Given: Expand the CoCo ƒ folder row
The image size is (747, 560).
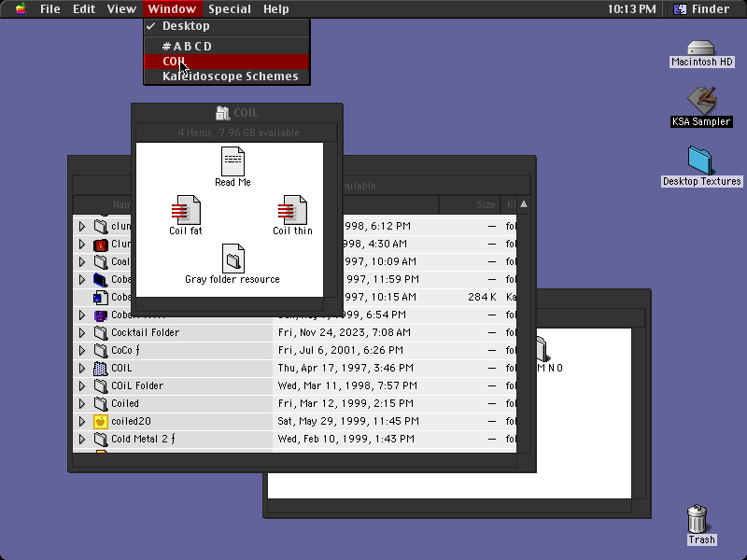Looking at the screenshot, I should [82, 350].
